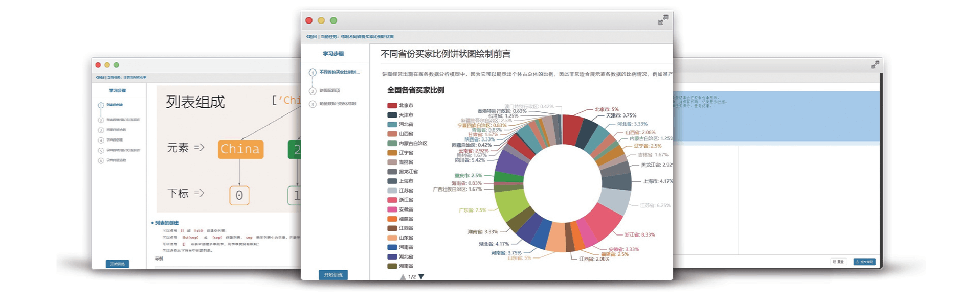Image resolution: width=980 pixels, height=305 pixels.
Task: Select the 饼图配置项 learning step
Action: point(330,91)
